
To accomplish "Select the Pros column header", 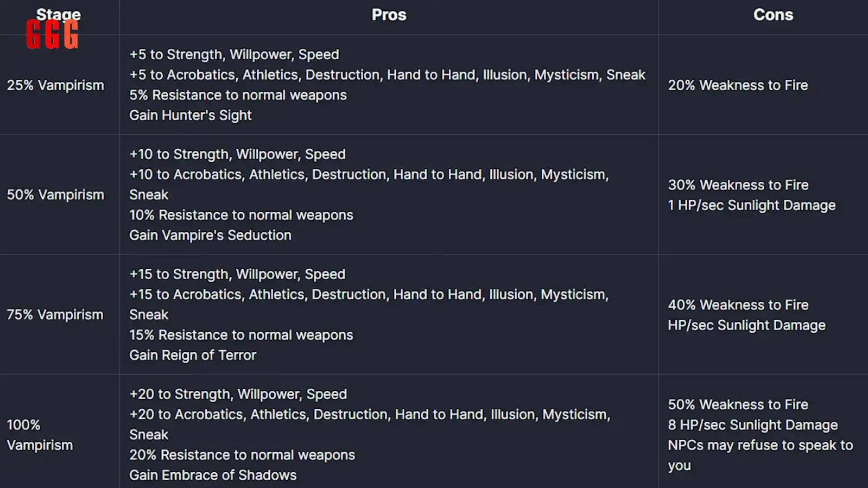I will point(389,15).
